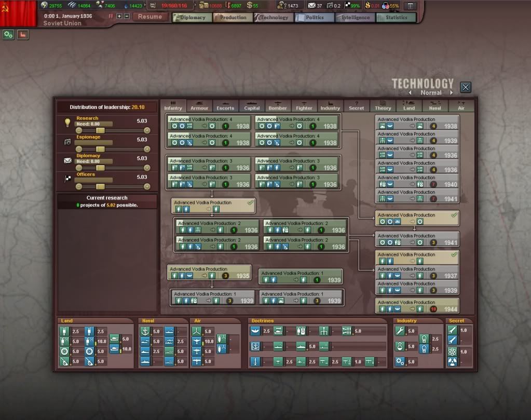Click the Naval anchor theory icon
Viewport: 531px width, 420px height.
[x=146, y=331]
